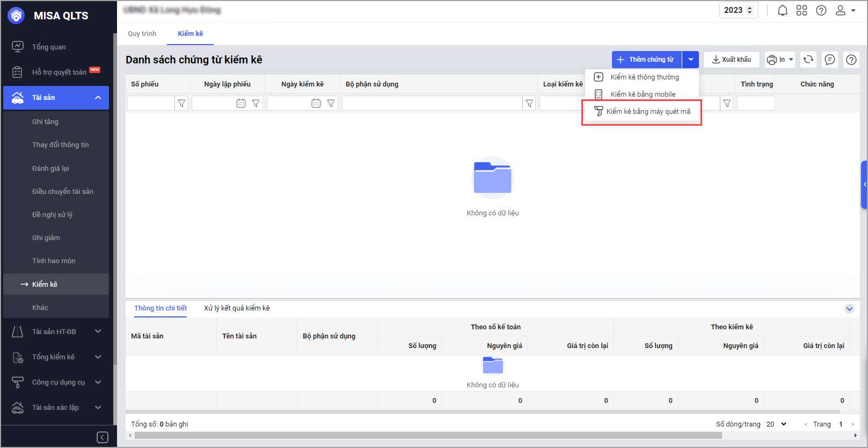Click the Xuất khẩu export button
Viewport: 868px width, 448px height.
732,60
